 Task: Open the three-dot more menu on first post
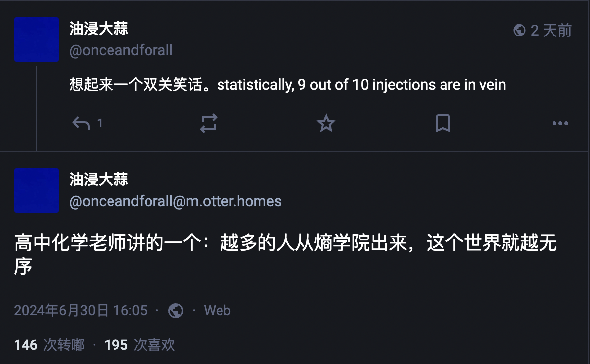[x=560, y=123]
